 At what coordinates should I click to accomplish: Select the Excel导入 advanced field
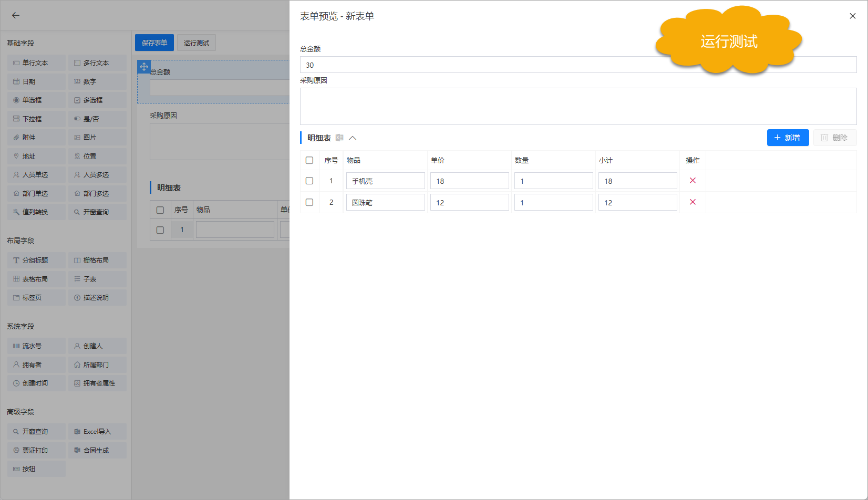(x=97, y=432)
